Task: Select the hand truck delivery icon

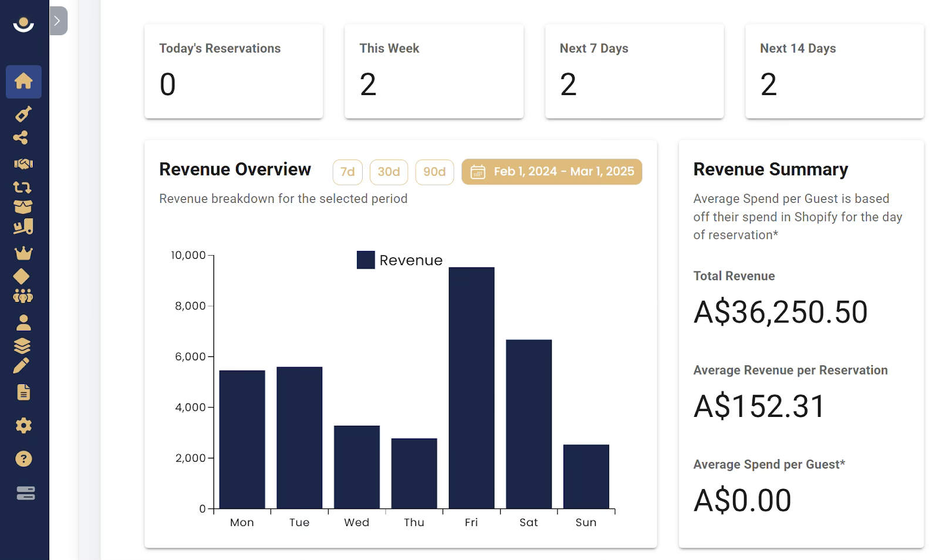Action: [x=23, y=227]
